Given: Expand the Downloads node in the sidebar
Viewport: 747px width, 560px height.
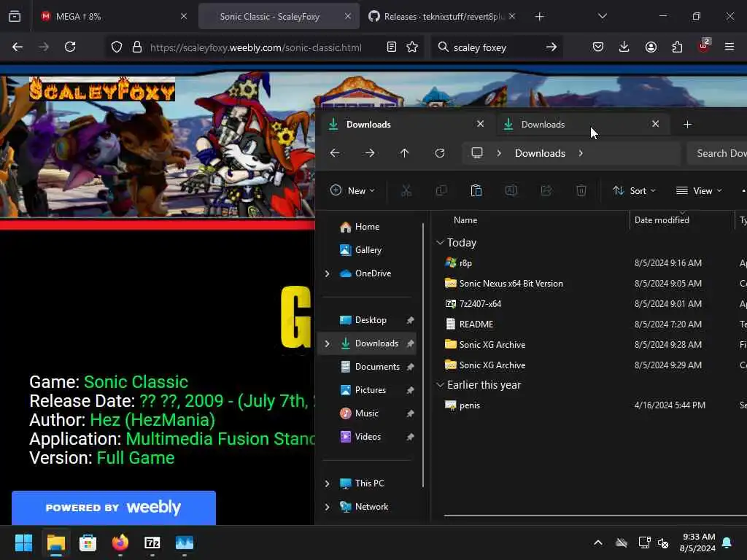Looking at the screenshot, I should pyautogui.click(x=327, y=343).
